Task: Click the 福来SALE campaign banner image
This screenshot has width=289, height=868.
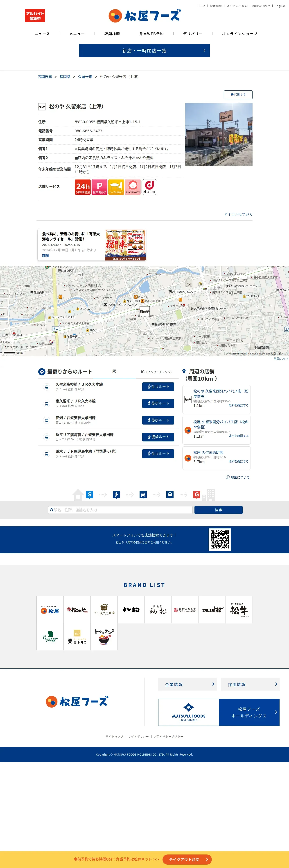Action: pos(125,245)
